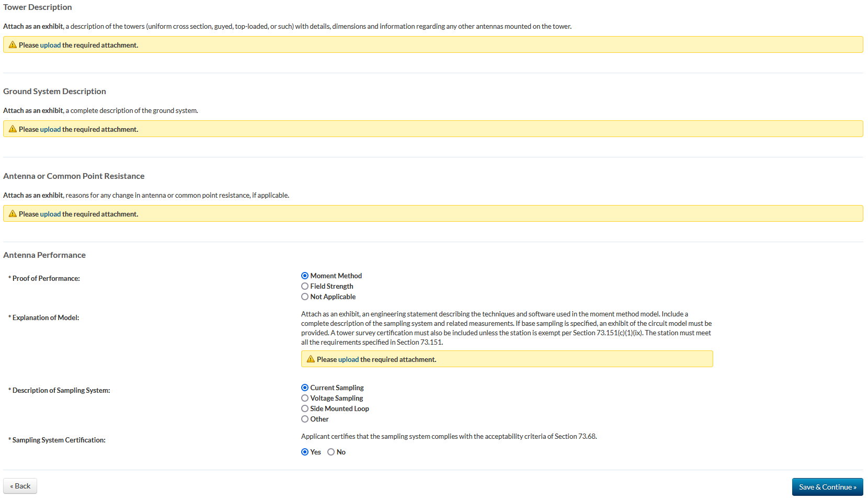Screen dimensions: 868x500
Task: Select Field Strength radio option
Action: (x=305, y=286)
